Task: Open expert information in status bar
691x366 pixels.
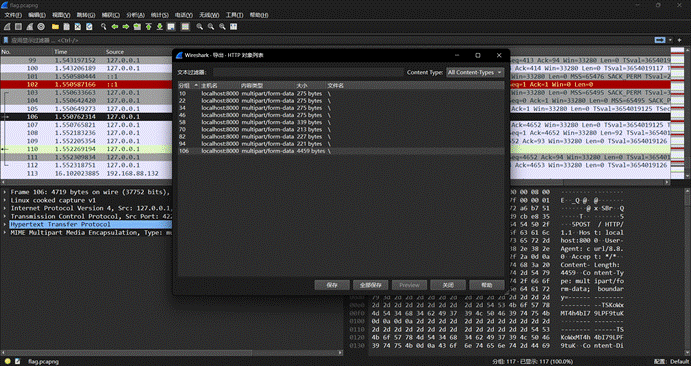Action: click(7, 361)
